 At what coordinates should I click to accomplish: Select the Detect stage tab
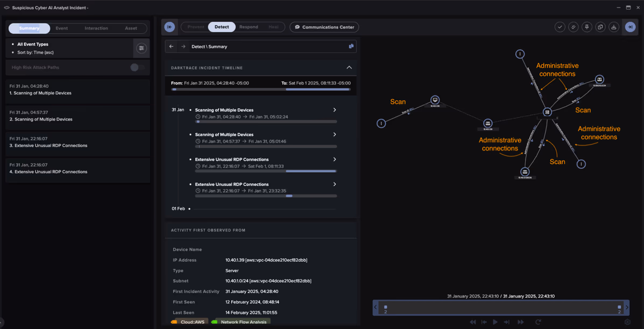click(x=222, y=27)
